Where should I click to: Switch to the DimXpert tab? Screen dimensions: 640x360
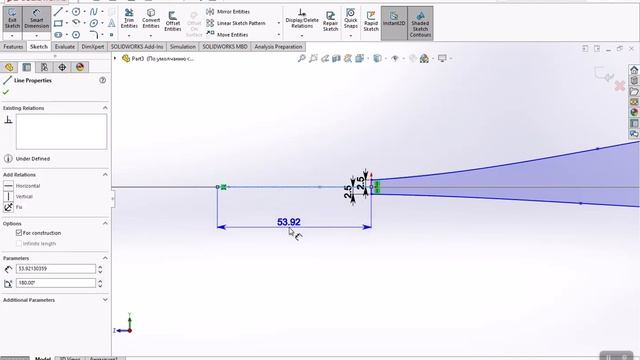click(x=93, y=47)
